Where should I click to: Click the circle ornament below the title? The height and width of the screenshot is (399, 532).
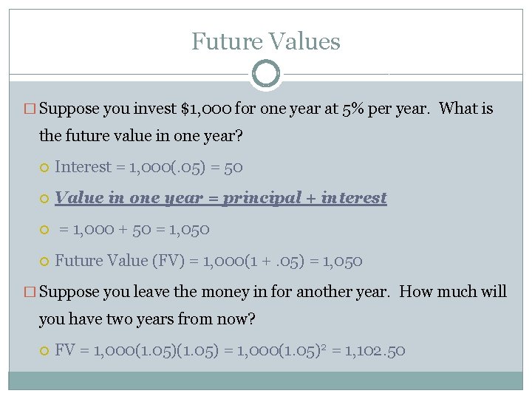click(x=266, y=74)
